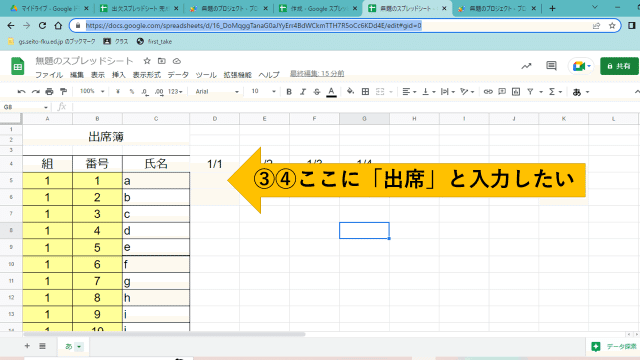Screen dimensions: 640x360
Task: Click the Move to folder icon
Action: coord(162,61)
